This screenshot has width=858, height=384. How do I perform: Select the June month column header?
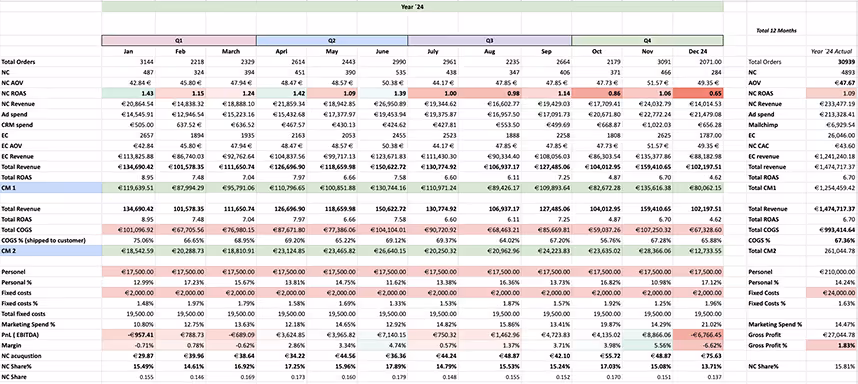[x=382, y=51]
